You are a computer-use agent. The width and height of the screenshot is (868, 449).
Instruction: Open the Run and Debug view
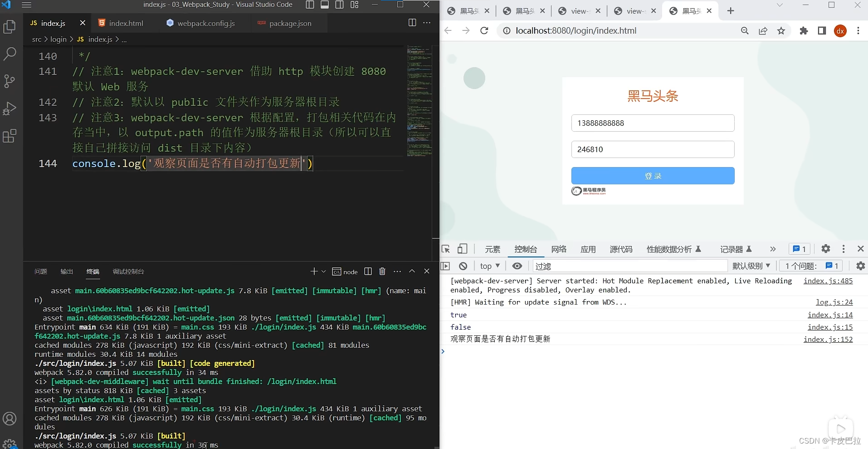coord(10,109)
